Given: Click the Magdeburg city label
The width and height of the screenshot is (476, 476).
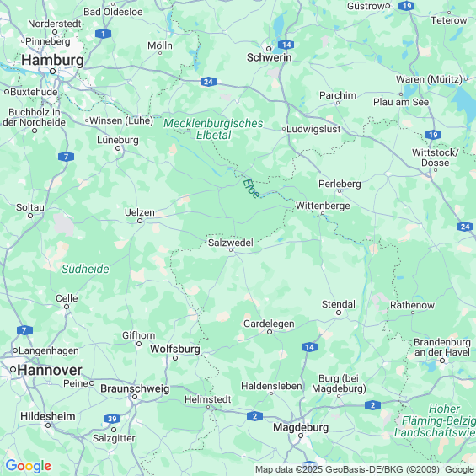Looking at the screenshot, I should point(301,427).
